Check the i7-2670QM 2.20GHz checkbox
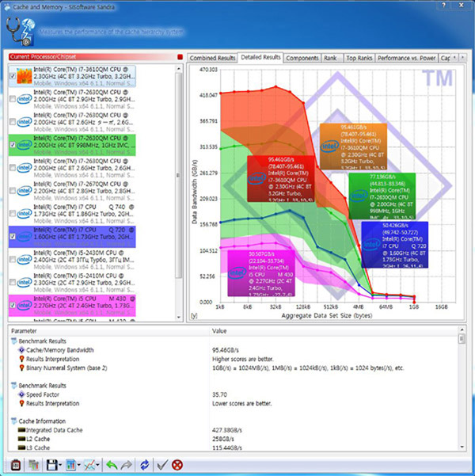Screen dimensions: 475x476 (x=13, y=191)
